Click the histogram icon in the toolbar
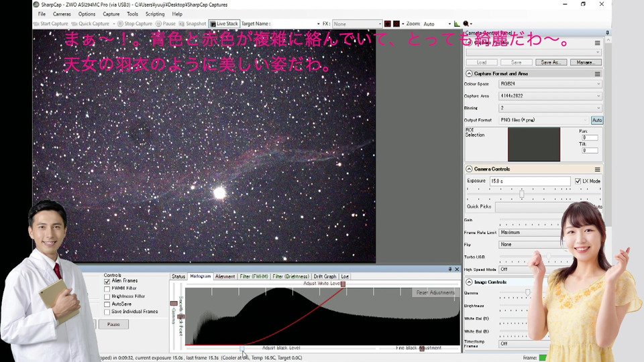The height and width of the screenshot is (362, 644). 457,23
